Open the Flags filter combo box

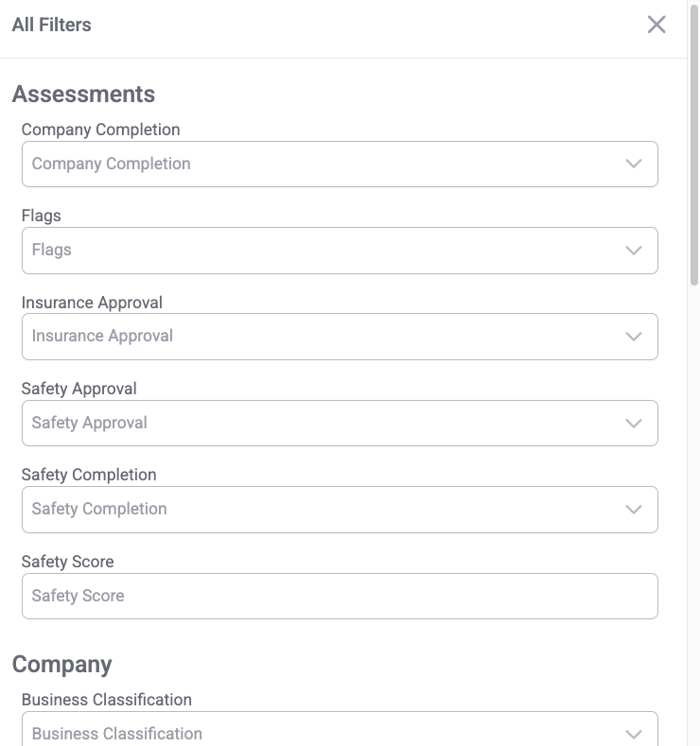click(x=322, y=251)
